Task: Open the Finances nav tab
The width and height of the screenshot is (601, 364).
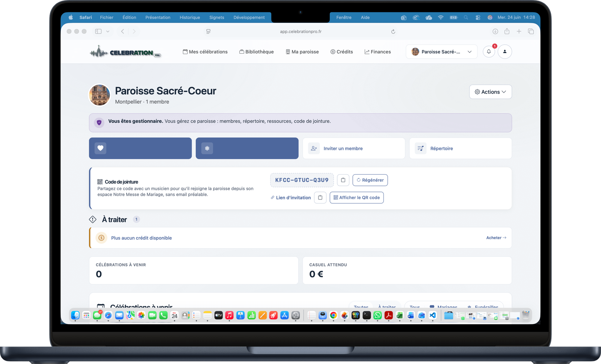Action: [378, 52]
